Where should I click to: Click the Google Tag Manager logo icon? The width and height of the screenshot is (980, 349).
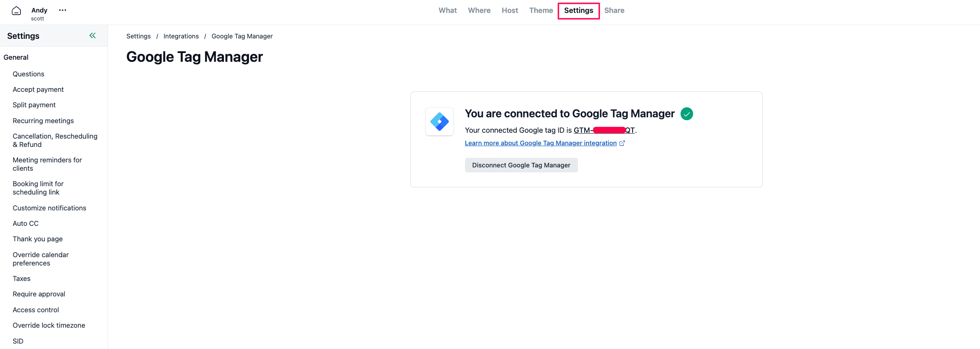click(x=440, y=121)
